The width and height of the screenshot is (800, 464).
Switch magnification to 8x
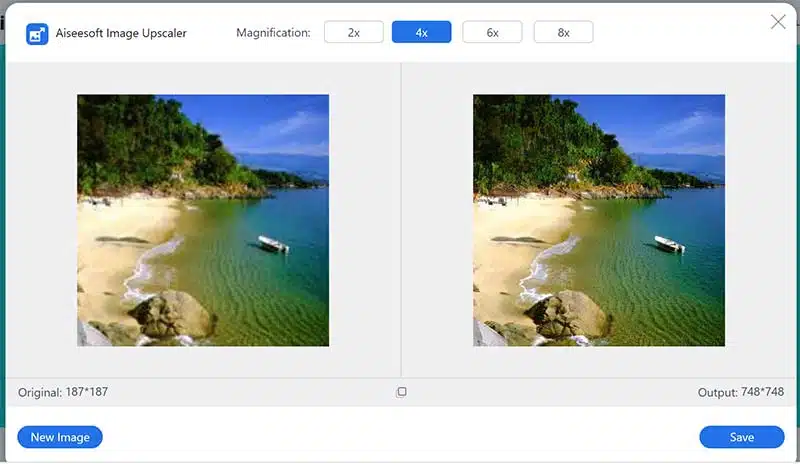[x=563, y=33]
